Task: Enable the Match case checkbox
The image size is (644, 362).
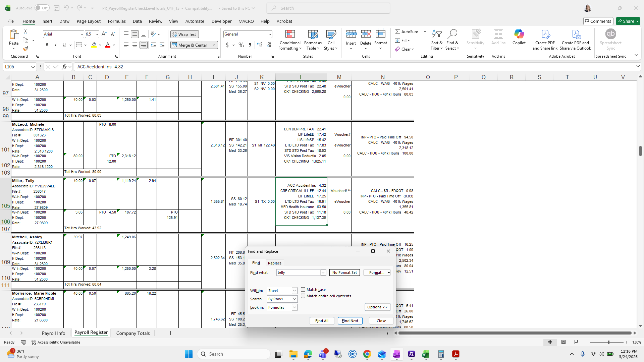Action: [303, 290]
